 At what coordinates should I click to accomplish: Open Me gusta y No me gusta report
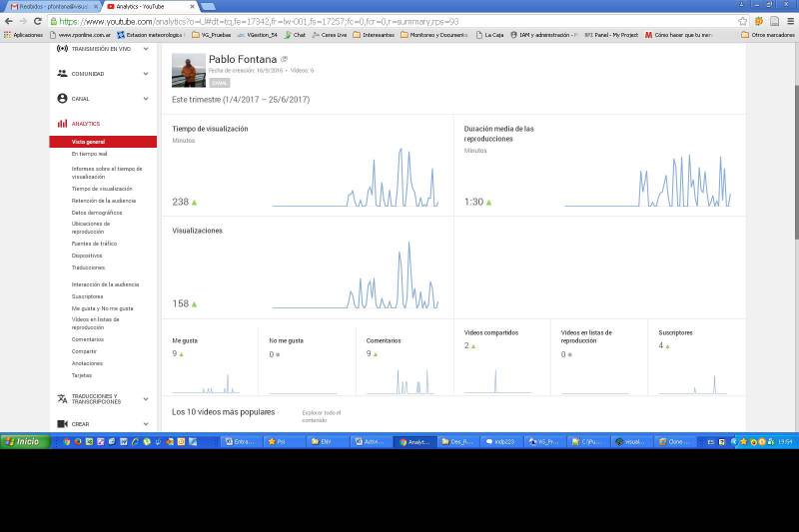(103, 308)
